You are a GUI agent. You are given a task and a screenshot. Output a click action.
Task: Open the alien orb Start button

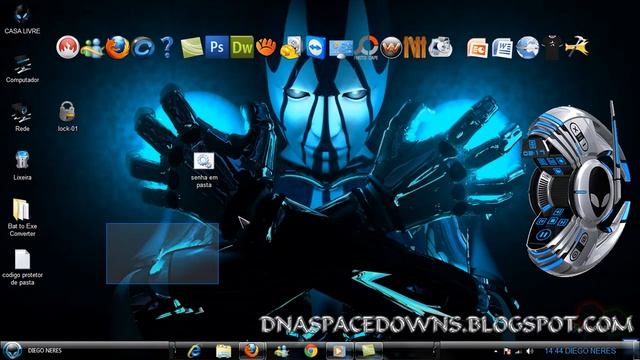tap(12, 351)
